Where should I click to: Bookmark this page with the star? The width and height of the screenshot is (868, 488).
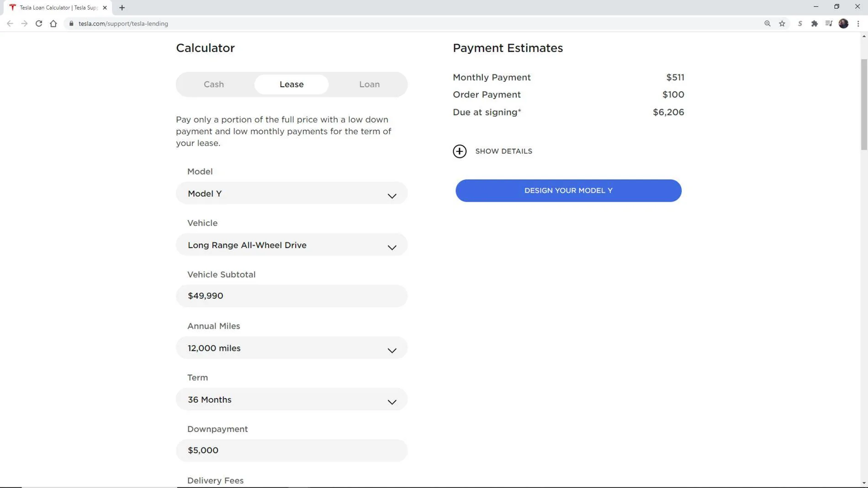pyautogui.click(x=782, y=24)
